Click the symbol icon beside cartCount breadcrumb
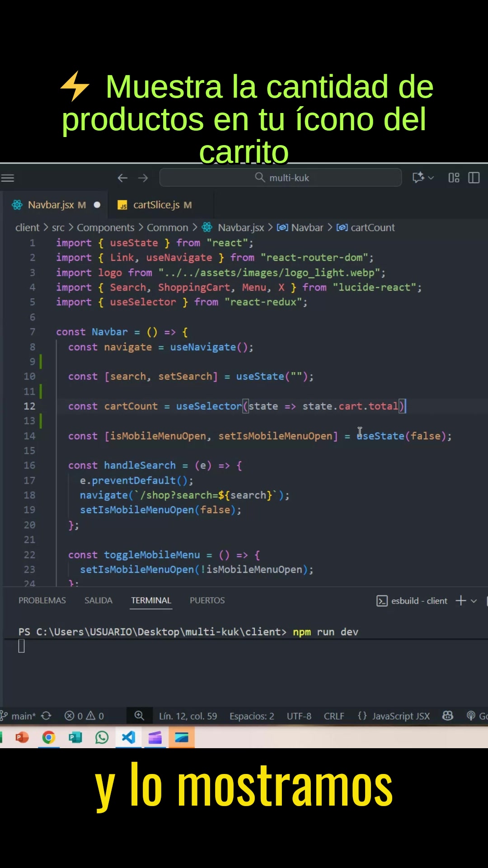488x868 pixels. pos(342,227)
